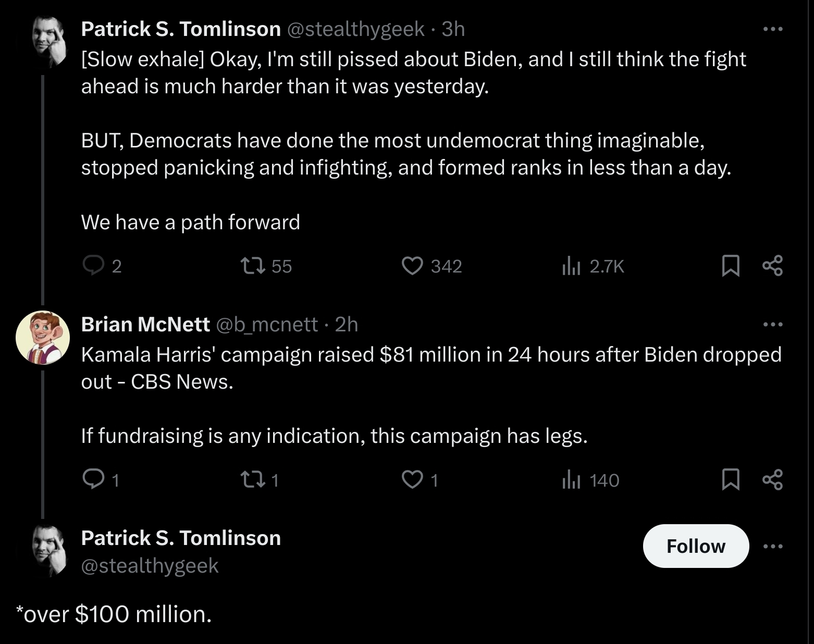Repost Brian McNett's tweet
Viewport: 814px width, 644px height.
(x=260, y=479)
